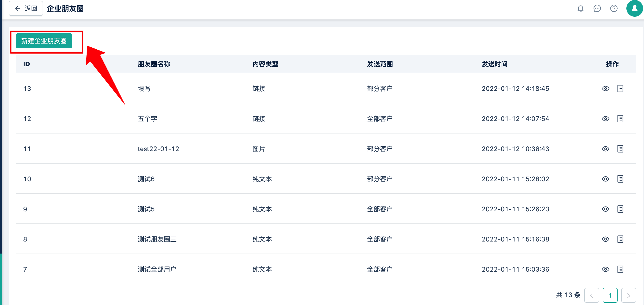Viewport: 644px width, 305px height.
Task: Click eye icon for 测试5 row
Action: click(x=605, y=209)
